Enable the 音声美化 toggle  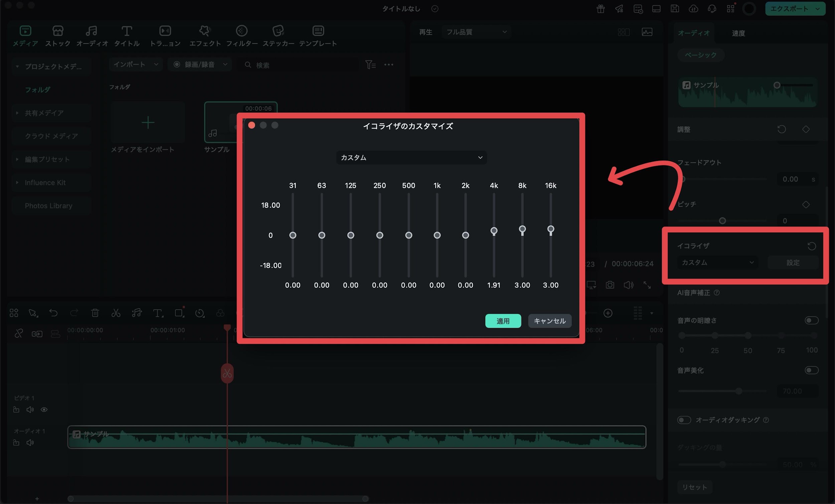[x=811, y=370]
